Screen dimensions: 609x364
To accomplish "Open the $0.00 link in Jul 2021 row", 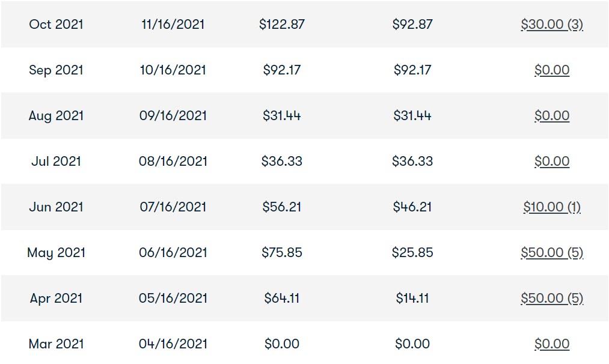I will click(x=552, y=161).
